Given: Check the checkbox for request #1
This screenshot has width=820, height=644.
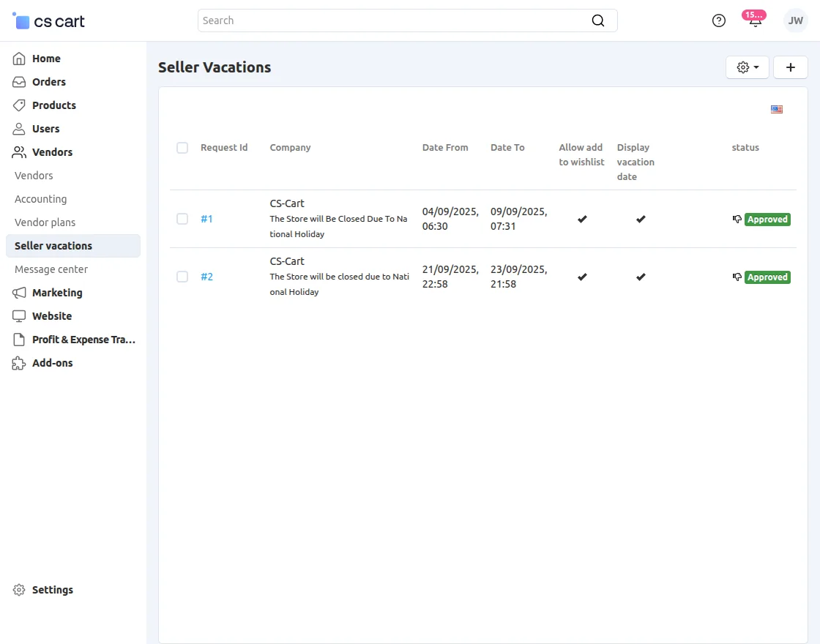Looking at the screenshot, I should pos(182,219).
